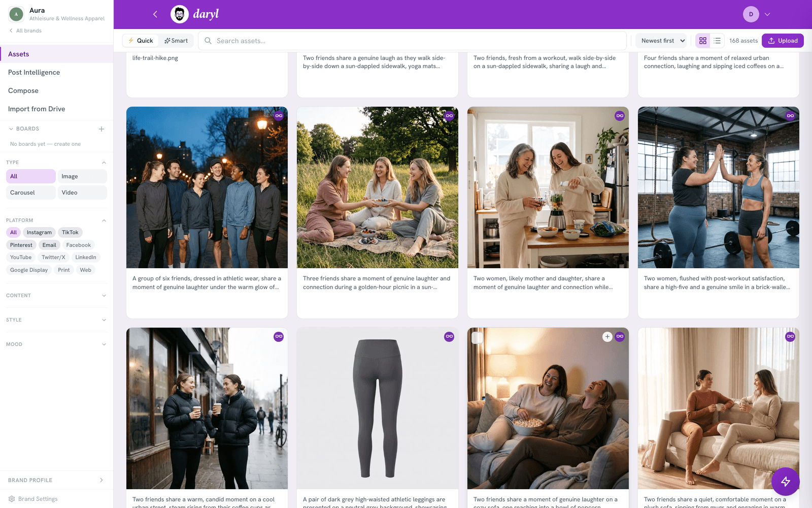Toggle Smart search mode
812x508 pixels.
[x=176, y=41]
